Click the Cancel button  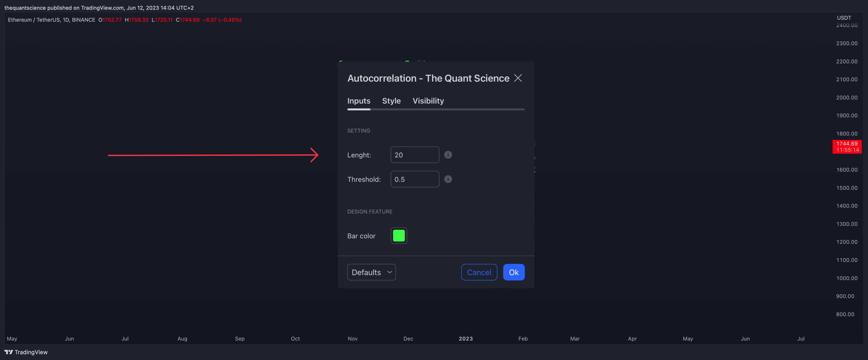click(x=479, y=272)
